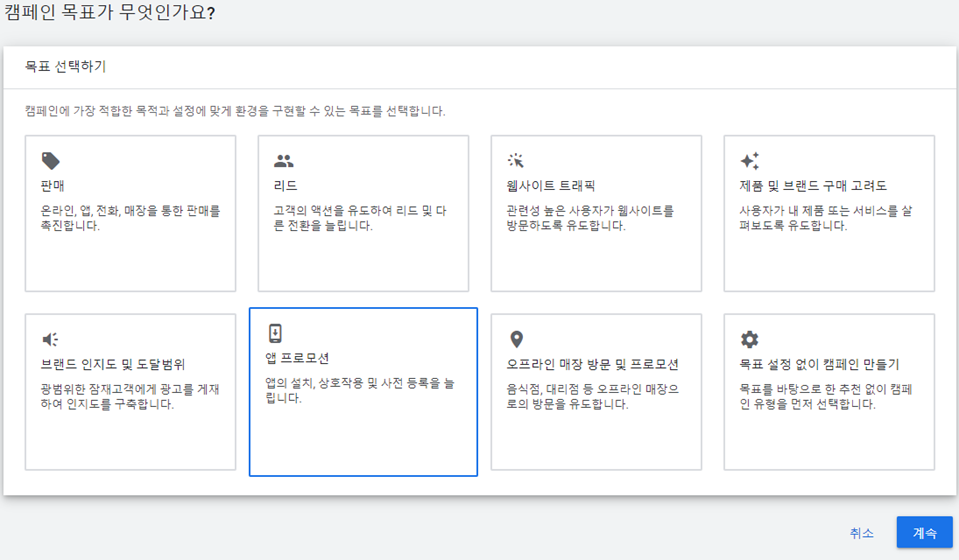The width and height of the screenshot is (959, 560).
Task: Click the 계속 button
Action: click(924, 532)
